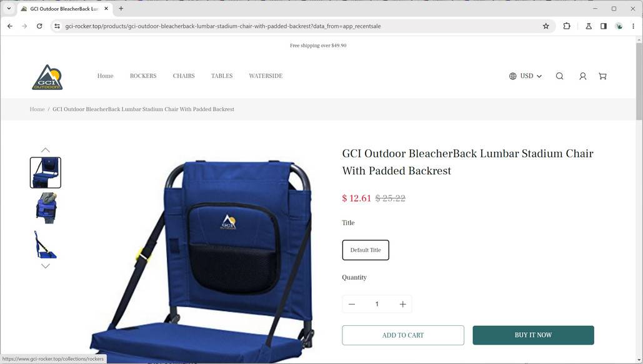643x364 pixels.
Task: Open the user account icon
Action: [x=582, y=76]
